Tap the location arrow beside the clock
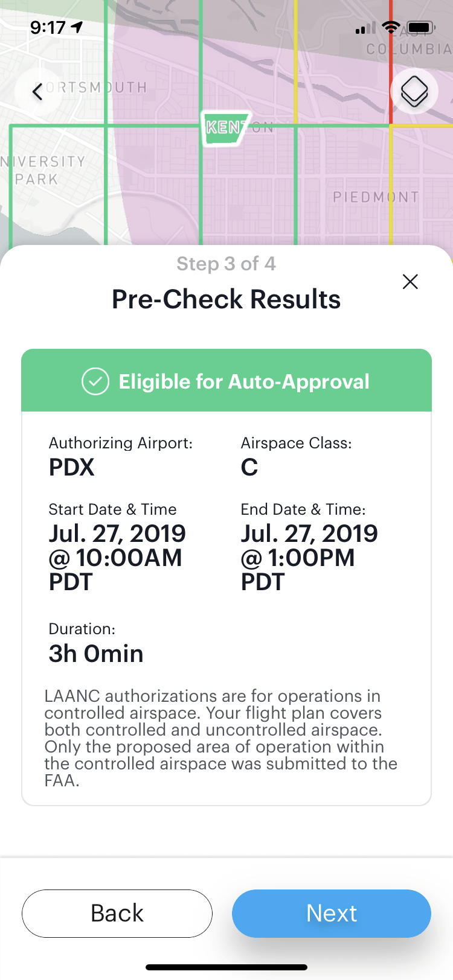Viewport: 453px width, 980px height. (77, 27)
